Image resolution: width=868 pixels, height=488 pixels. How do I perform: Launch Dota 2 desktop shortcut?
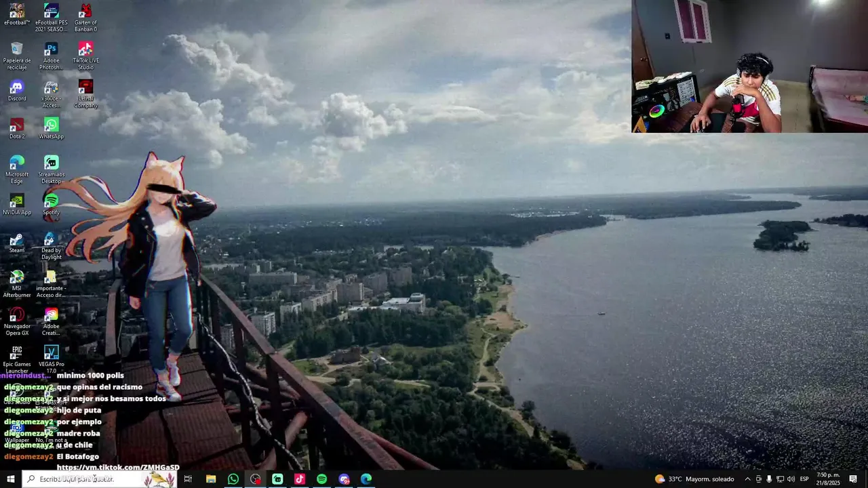pos(17,128)
